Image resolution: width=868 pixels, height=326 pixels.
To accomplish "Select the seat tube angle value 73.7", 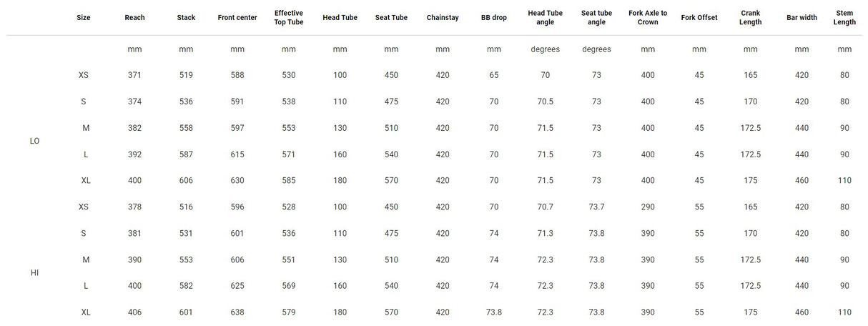I will coord(596,207).
